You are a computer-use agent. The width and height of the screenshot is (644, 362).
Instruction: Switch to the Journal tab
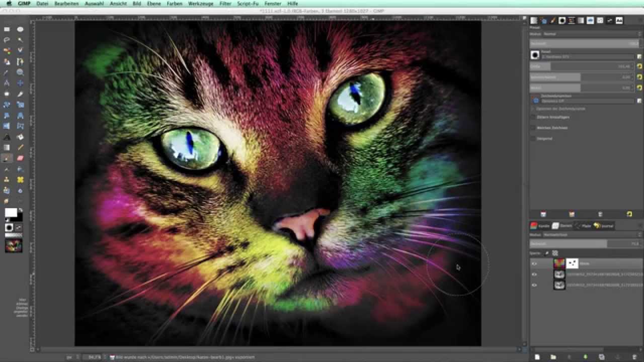pos(604,226)
